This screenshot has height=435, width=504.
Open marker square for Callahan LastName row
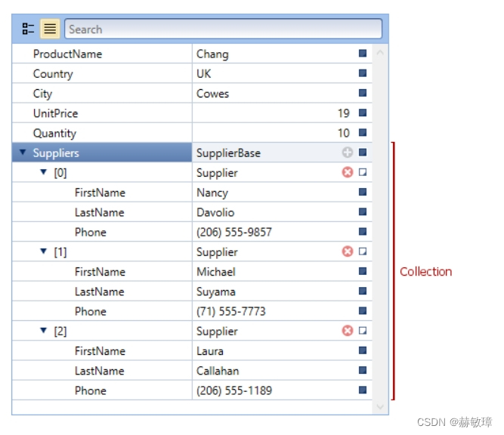[x=363, y=370]
